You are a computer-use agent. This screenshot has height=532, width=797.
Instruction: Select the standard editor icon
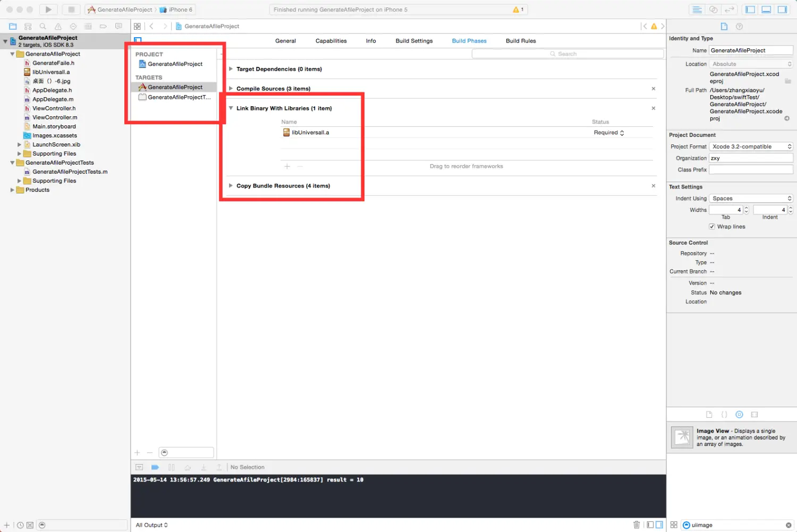[x=697, y=10]
